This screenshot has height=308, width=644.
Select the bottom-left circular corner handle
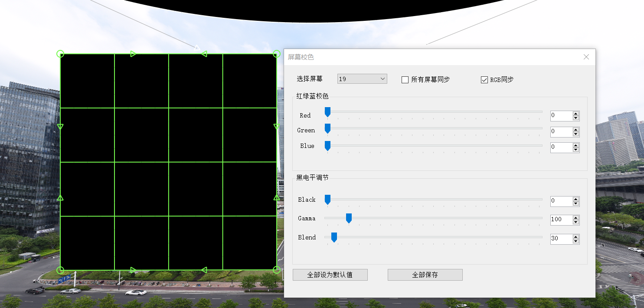point(61,269)
